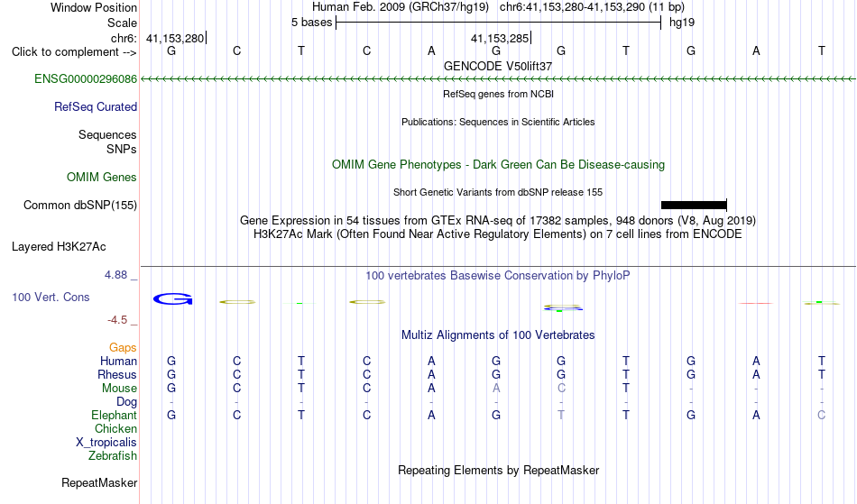857x504 pixels.
Task: Click the ENSG00000296086 gene label
Action: (86, 78)
